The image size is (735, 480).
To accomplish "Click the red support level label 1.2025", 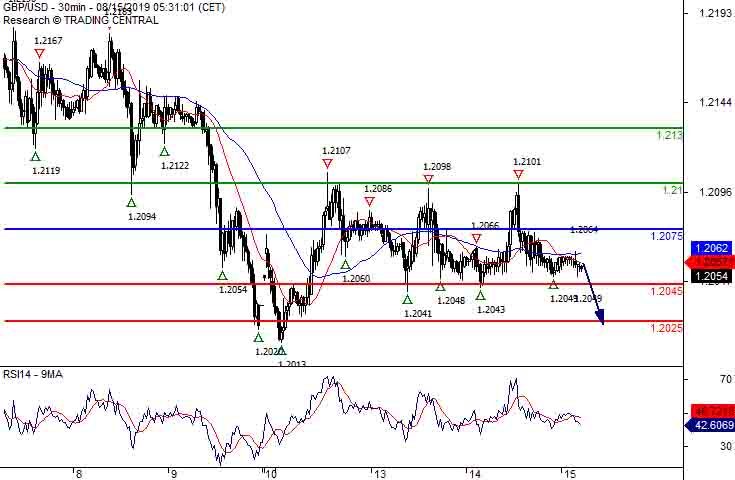I will coord(666,328).
